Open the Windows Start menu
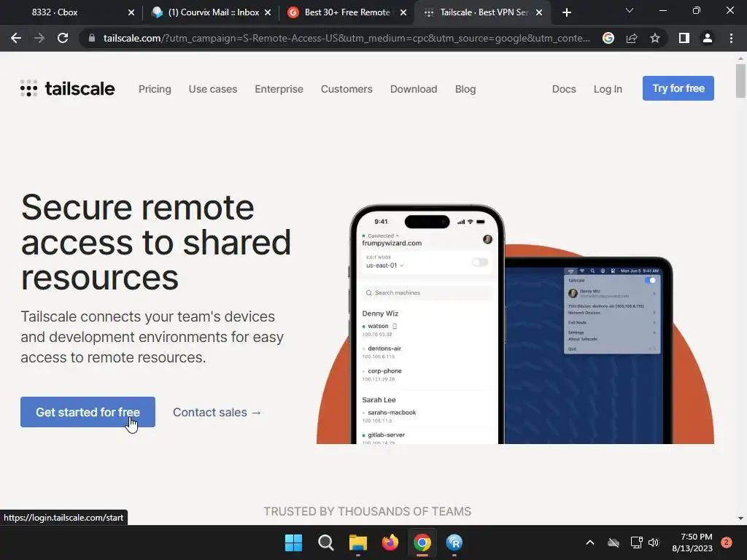This screenshot has width=747, height=560. coord(293,542)
